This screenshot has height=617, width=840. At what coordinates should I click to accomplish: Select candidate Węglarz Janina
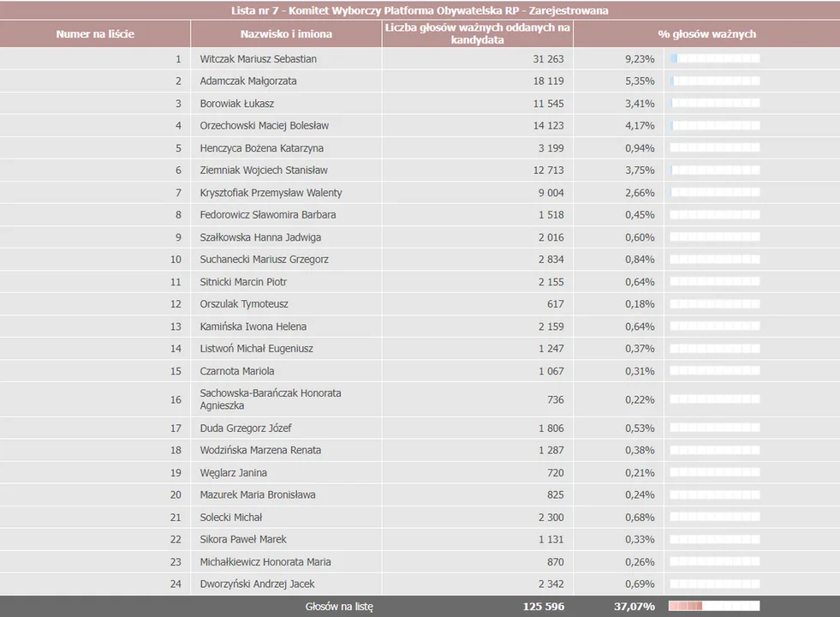[x=233, y=473]
